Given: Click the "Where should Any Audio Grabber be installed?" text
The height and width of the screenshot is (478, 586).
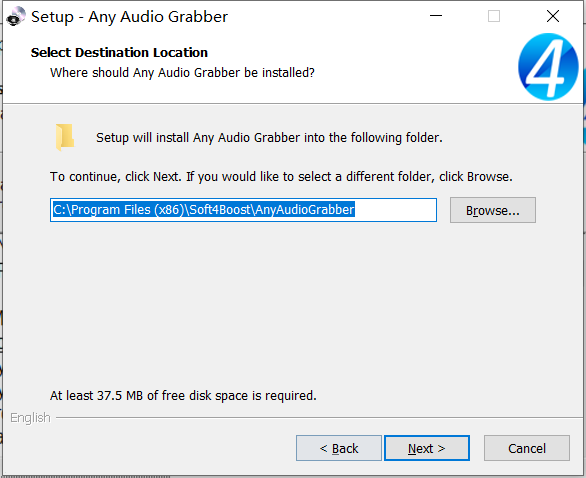Looking at the screenshot, I should (182, 73).
